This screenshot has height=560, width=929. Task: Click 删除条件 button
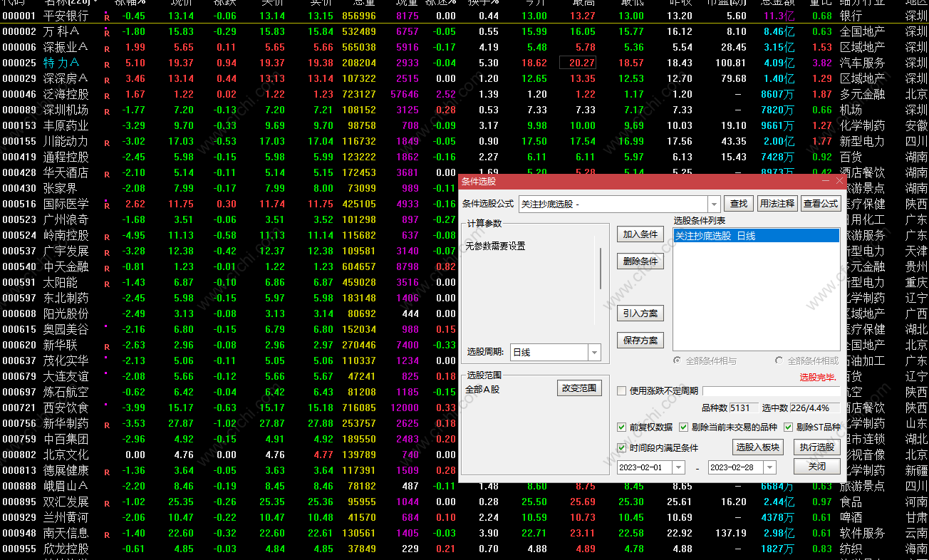tap(640, 261)
